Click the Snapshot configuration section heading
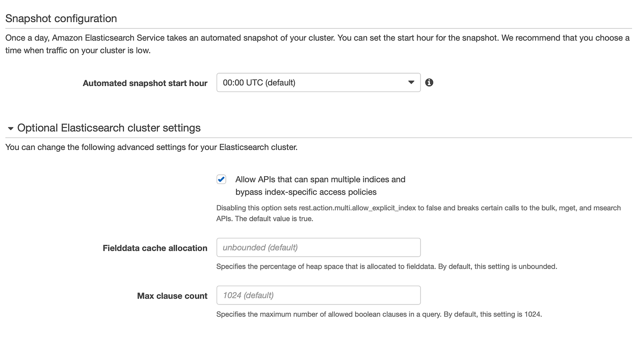 pyautogui.click(x=61, y=18)
